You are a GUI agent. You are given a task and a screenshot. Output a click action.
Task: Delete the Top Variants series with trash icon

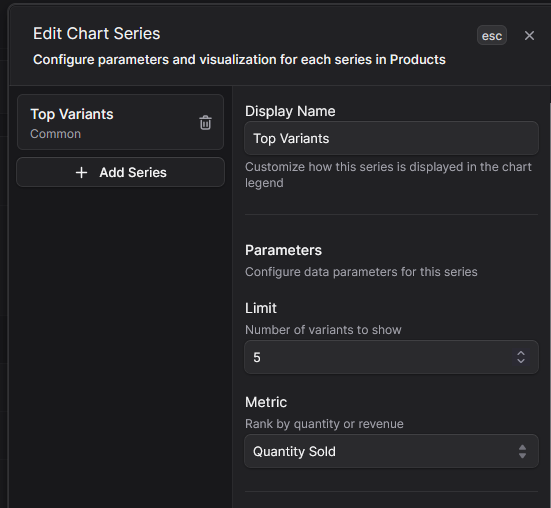(205, 123)
